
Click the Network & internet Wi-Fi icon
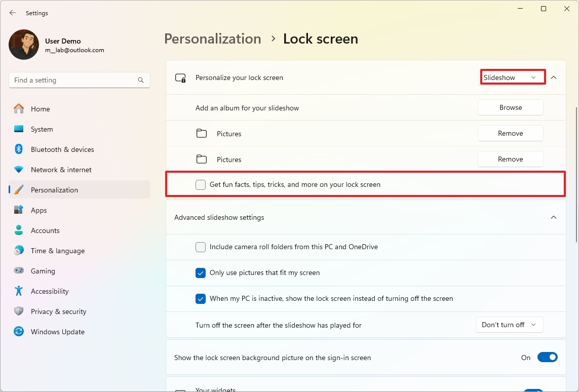point(19,170)
